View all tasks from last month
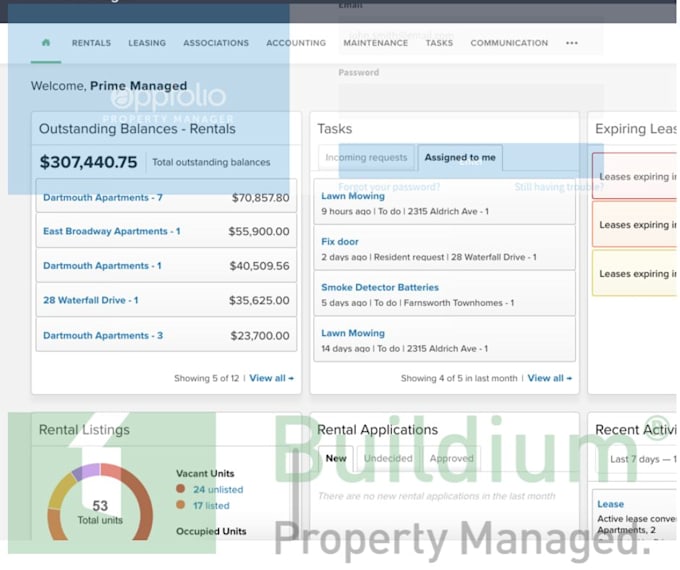Image resolution: width=680 pixels, height=570 pixels. [549, 378]
